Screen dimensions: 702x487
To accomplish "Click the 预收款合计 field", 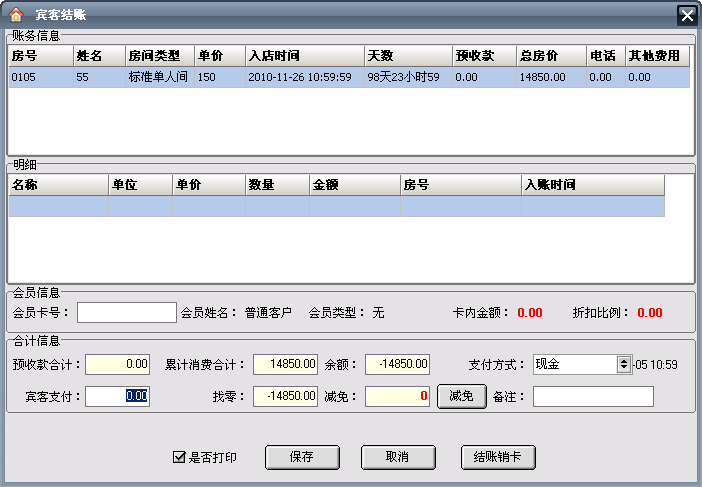I will [x=117, y=364].
